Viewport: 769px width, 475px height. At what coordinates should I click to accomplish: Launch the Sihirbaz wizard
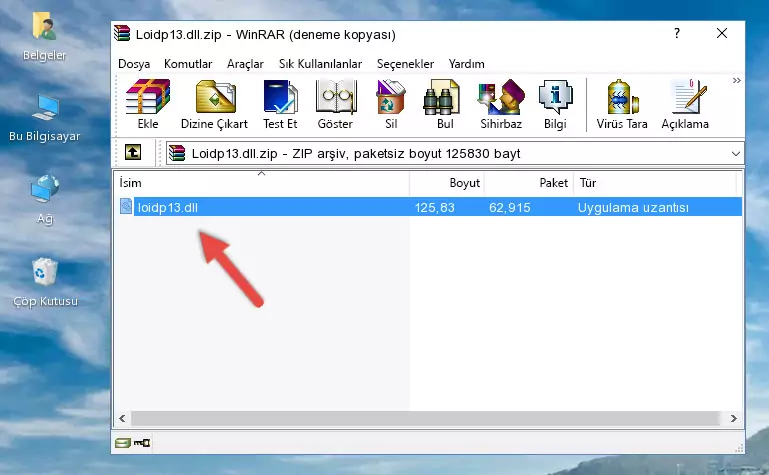pyautogui.click(x=501, y=104)
